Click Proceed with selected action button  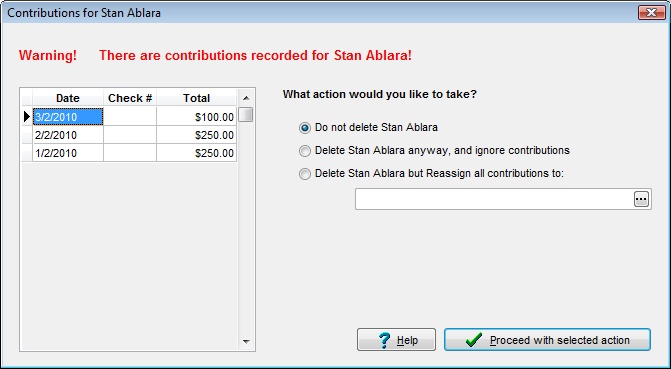(547, 340)
